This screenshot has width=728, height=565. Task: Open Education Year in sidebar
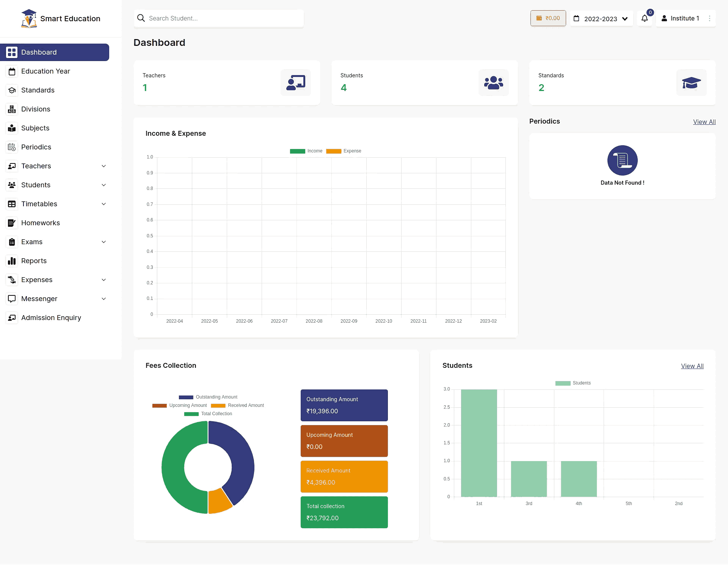tap(45, 71)
